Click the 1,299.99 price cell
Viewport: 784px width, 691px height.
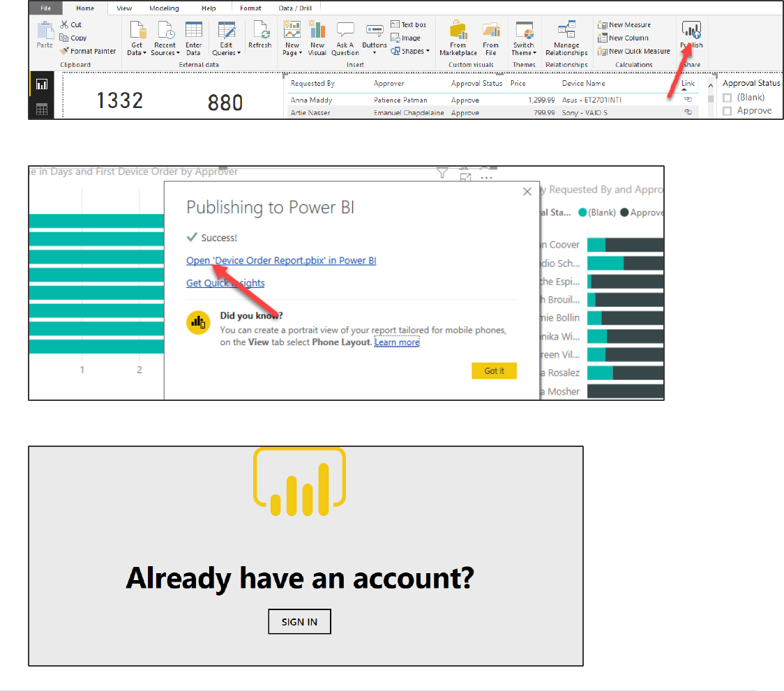tap(541, 100)
